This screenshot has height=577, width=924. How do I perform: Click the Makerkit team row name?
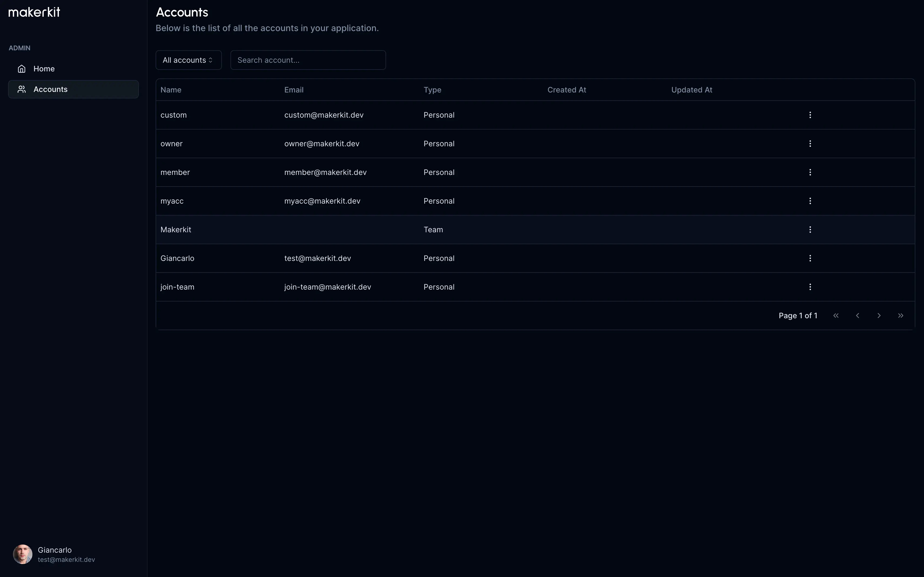[176, 230]
